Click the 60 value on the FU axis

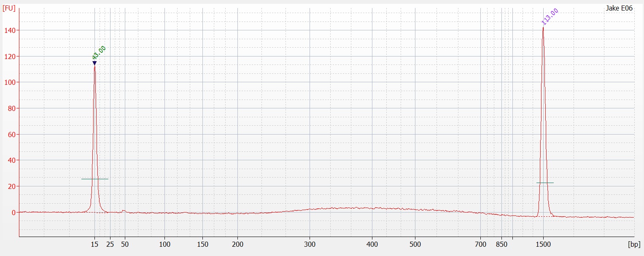pos(13,135)
